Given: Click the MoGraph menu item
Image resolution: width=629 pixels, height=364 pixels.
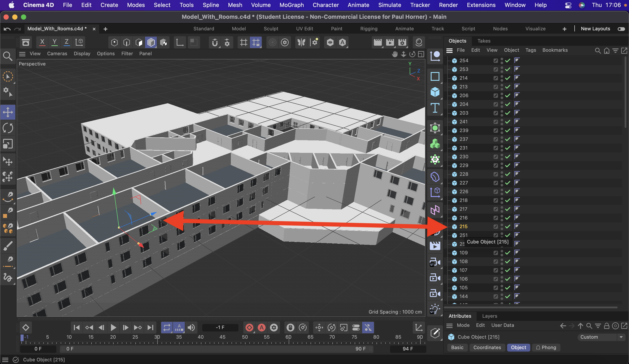Looking at the screenshot, I should click(x=291, y=5).
